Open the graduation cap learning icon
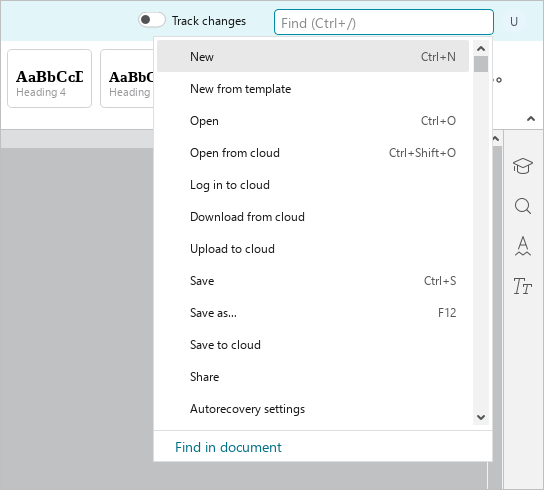Image resolution: width=544 pixels, height=490 pixels. [522, 166]
